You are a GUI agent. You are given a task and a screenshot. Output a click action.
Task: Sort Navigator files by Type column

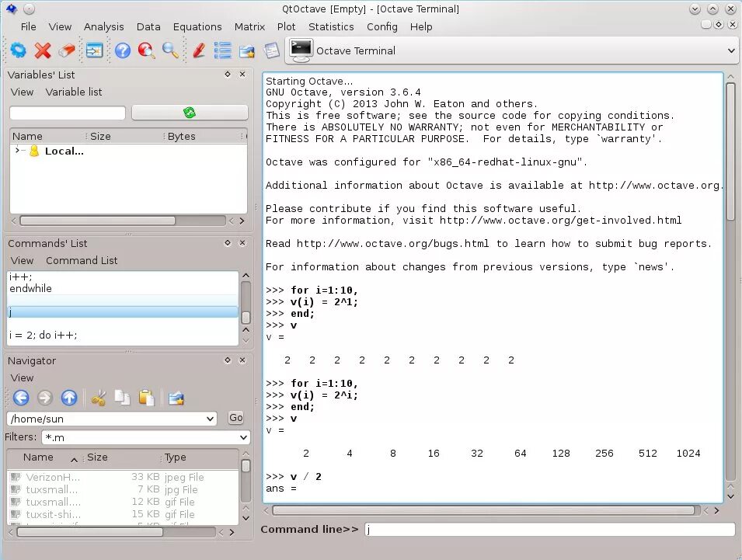(176, 457)
